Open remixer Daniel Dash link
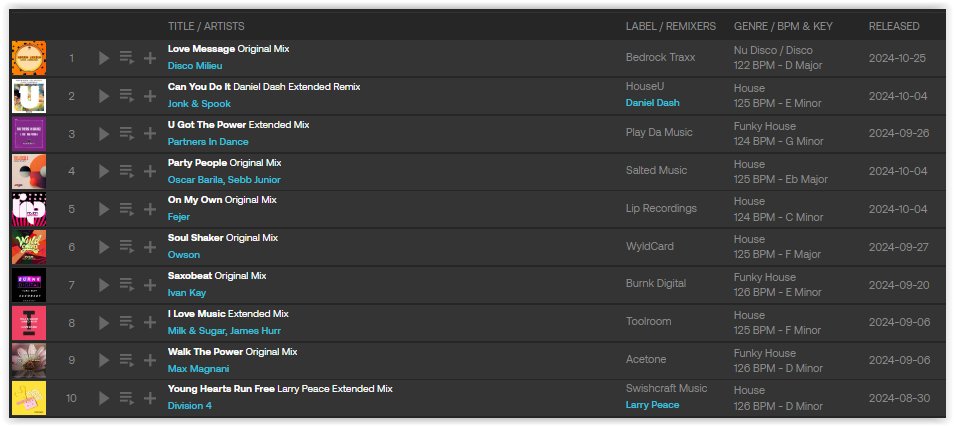The height and width of the screenshot is (426, 954). (x=653, y=103)
